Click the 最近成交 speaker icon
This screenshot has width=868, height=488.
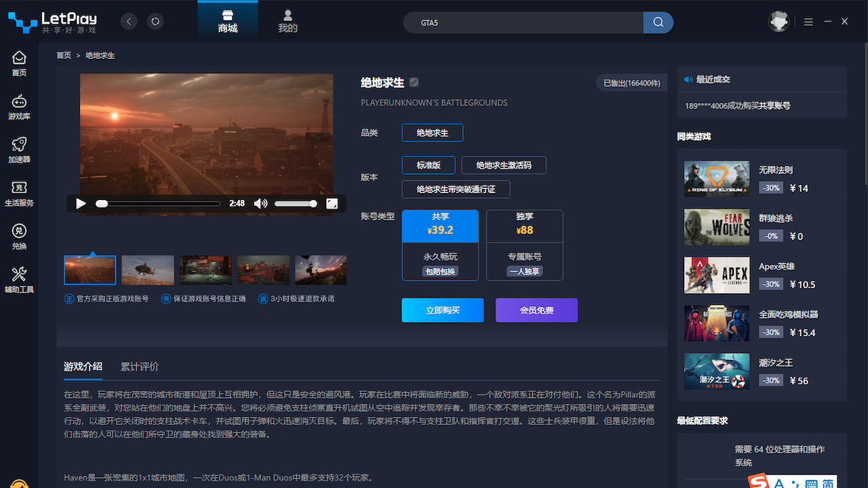tap(688, 79)
